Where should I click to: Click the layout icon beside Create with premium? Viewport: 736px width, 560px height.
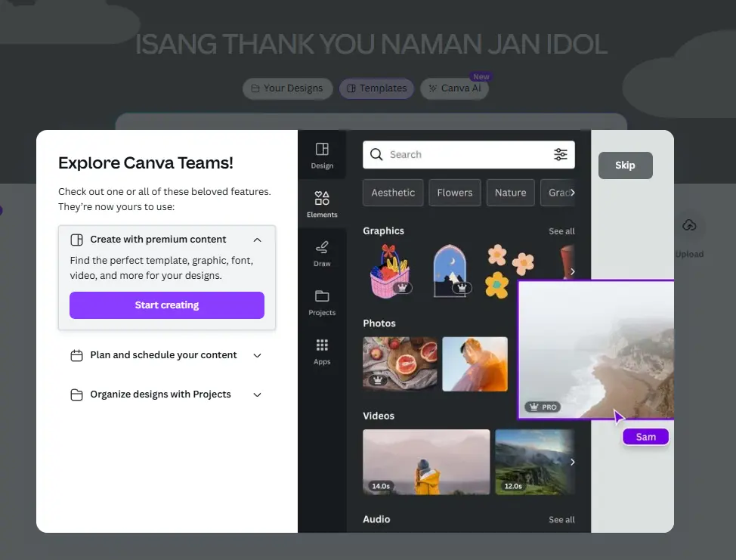click(76, 240)
